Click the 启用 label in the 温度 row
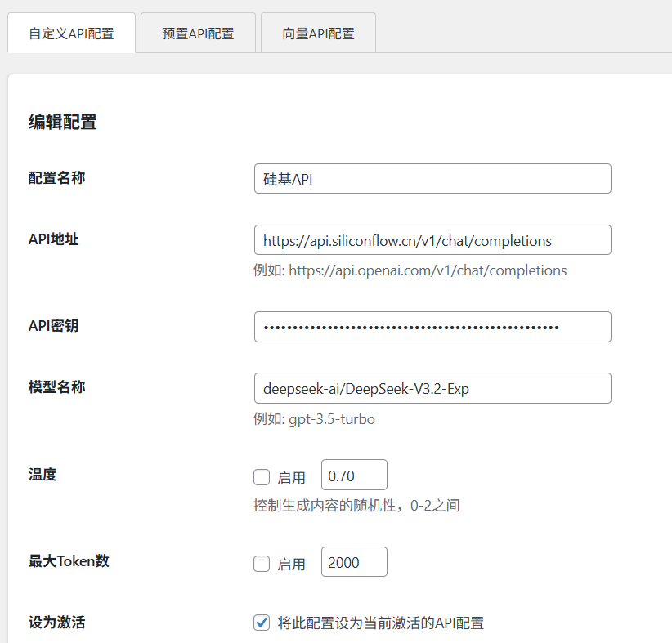The image size is (672, 643). [292, 477]
